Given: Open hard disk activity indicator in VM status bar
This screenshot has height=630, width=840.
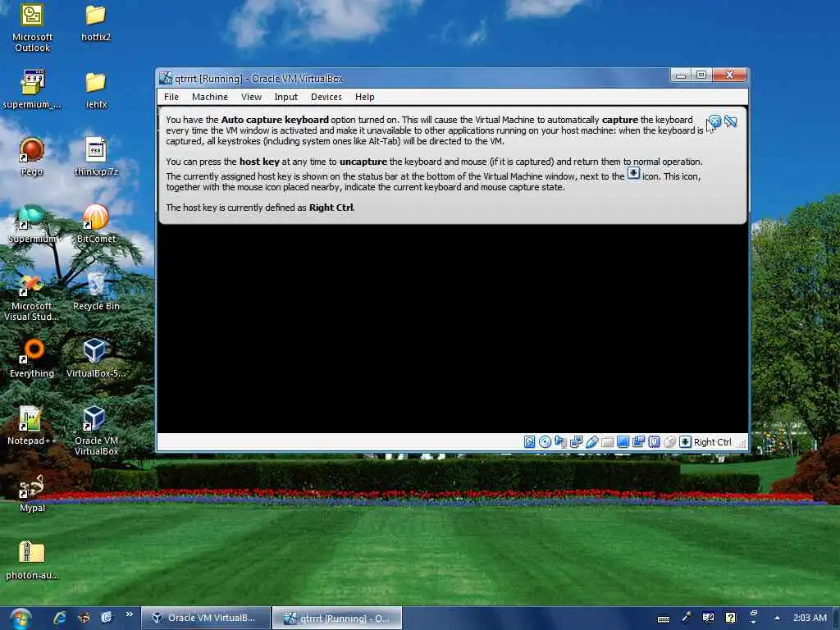Looking at the screenshot, I should pos(529,442).
